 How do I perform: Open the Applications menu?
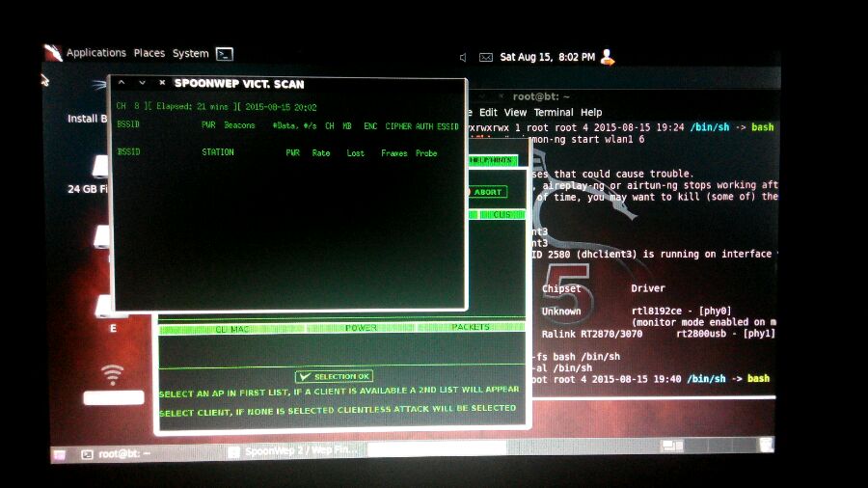(x=96, y=53)
